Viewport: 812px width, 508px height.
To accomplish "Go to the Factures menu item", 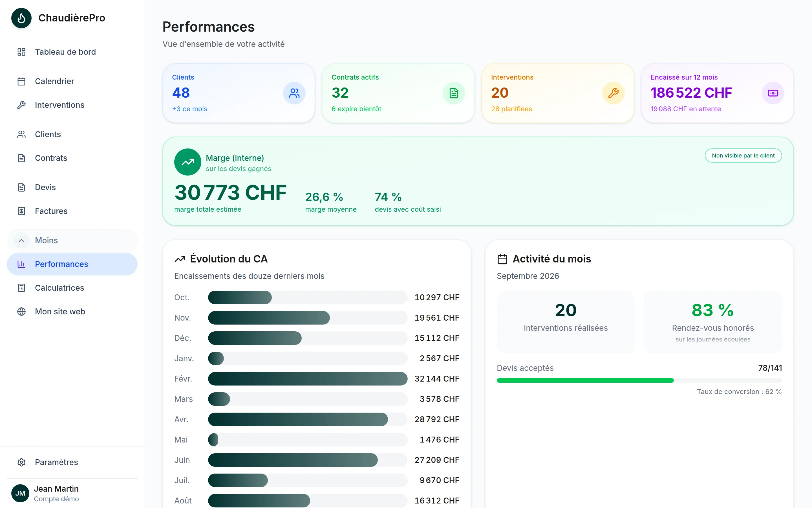I will (72, 211).
